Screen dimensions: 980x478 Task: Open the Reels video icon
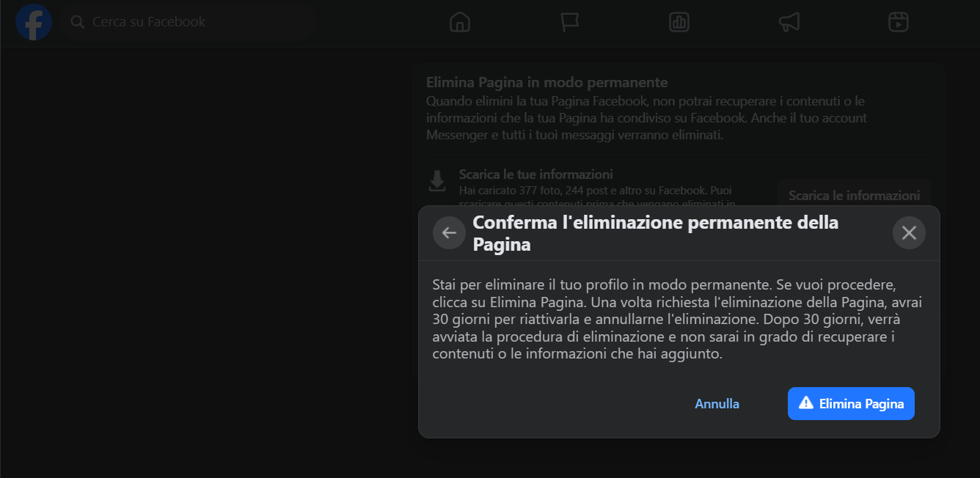[x=899, y=22]
